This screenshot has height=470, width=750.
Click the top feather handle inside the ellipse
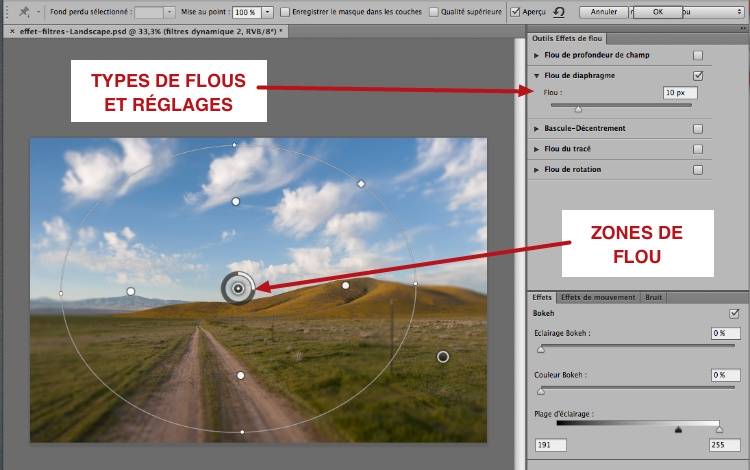point(236,202)
